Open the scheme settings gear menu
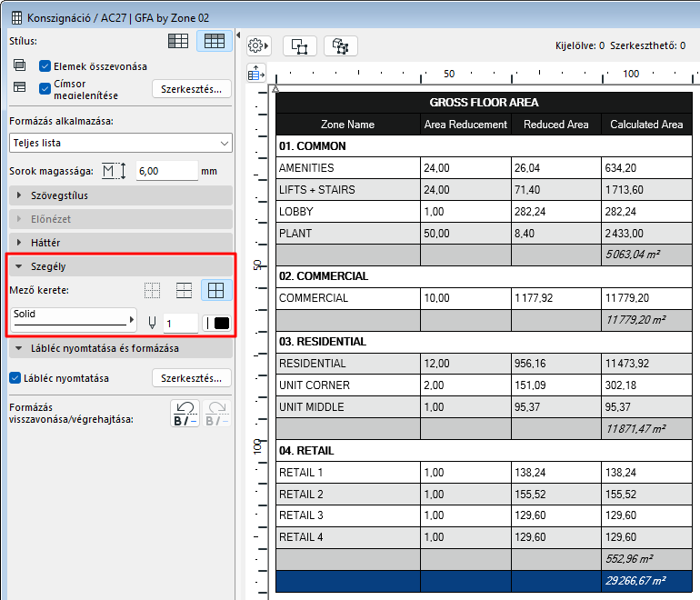This screenshot has height=600, width=700. 258,46
